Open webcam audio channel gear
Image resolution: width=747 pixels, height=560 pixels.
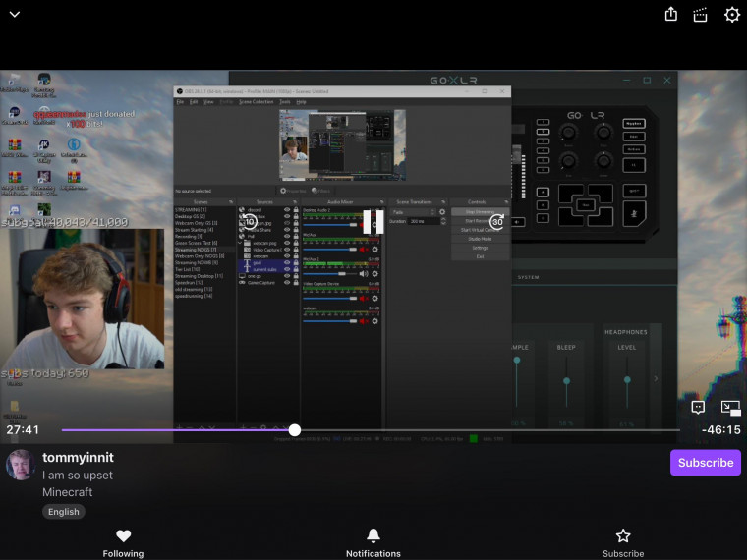(374, 321)
